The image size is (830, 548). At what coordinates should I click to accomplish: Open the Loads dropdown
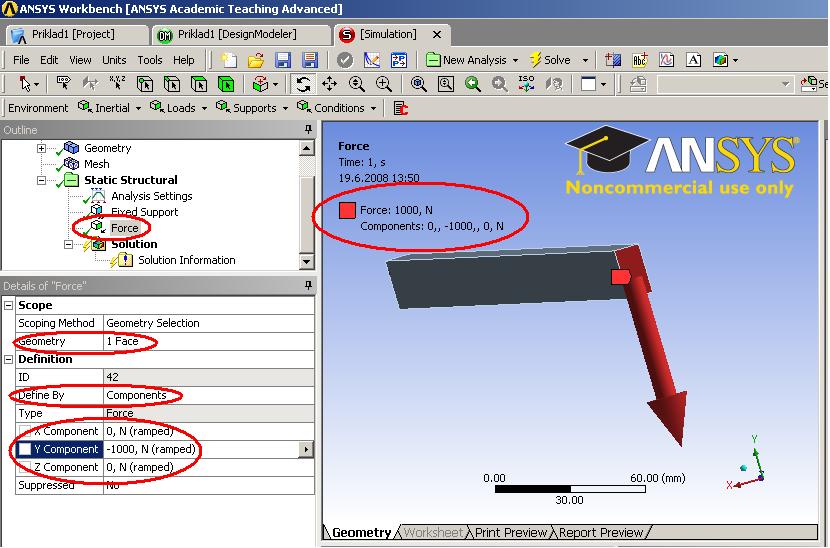click(x=204, y=108)
